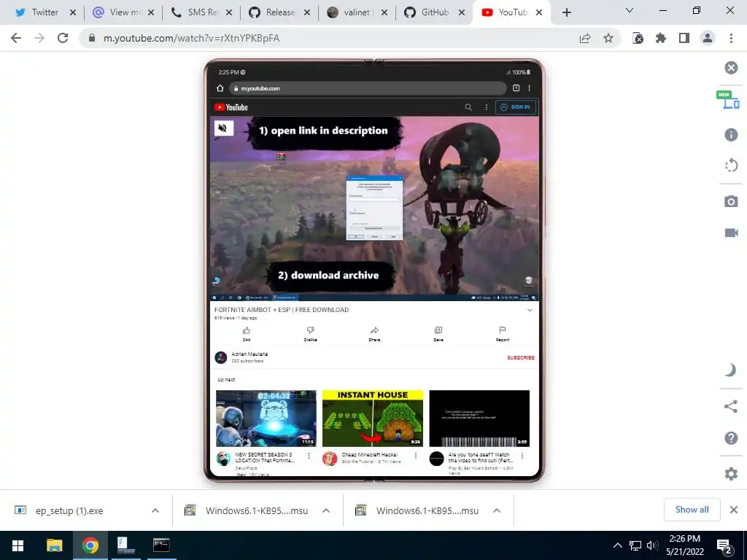Open first Windows6.1-KB95 msu download arrow
The width and height of the screenshot is (747, 560).
(x=326, y=510)
